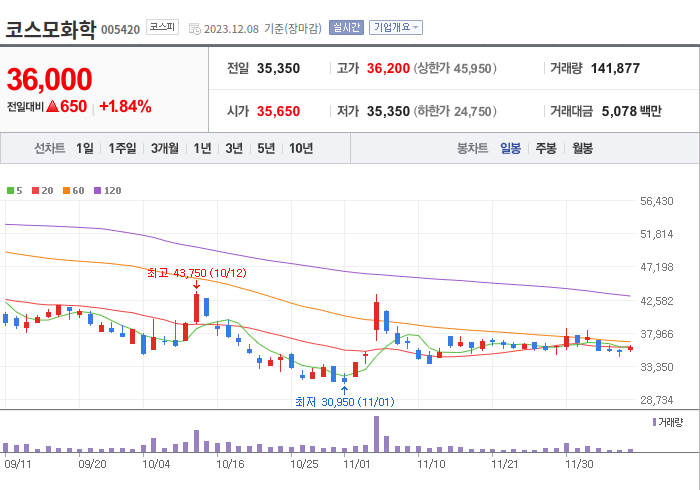Open the 기업개요 dropdown
Image resolution: width=700 pixels, height=490 pixels.
click(x=396, y=28)
